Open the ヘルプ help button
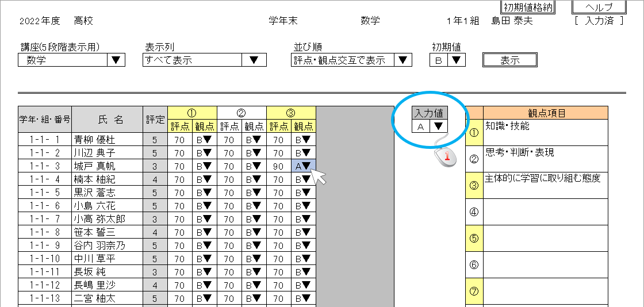 [x=599, y=7]
